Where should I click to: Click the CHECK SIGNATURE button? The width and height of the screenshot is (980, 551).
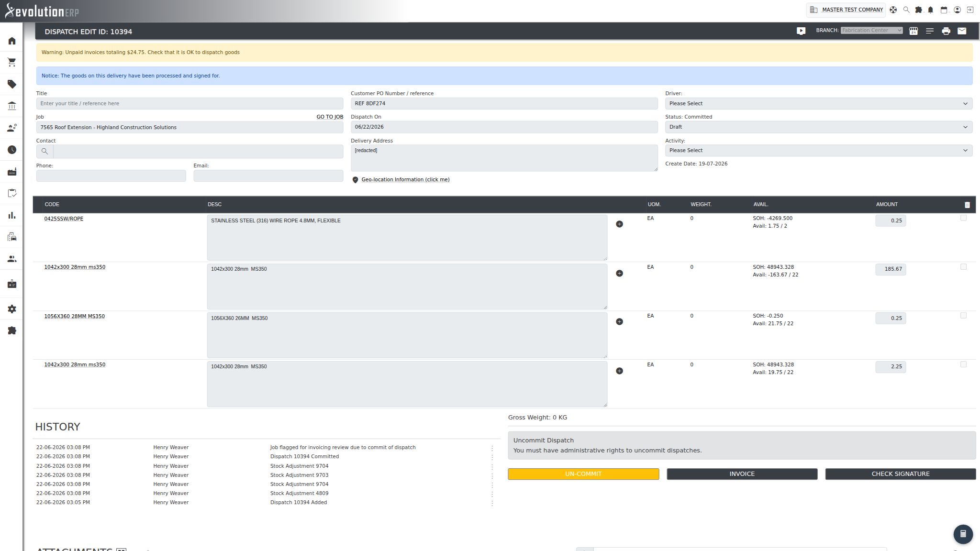(x=900, y=474)
